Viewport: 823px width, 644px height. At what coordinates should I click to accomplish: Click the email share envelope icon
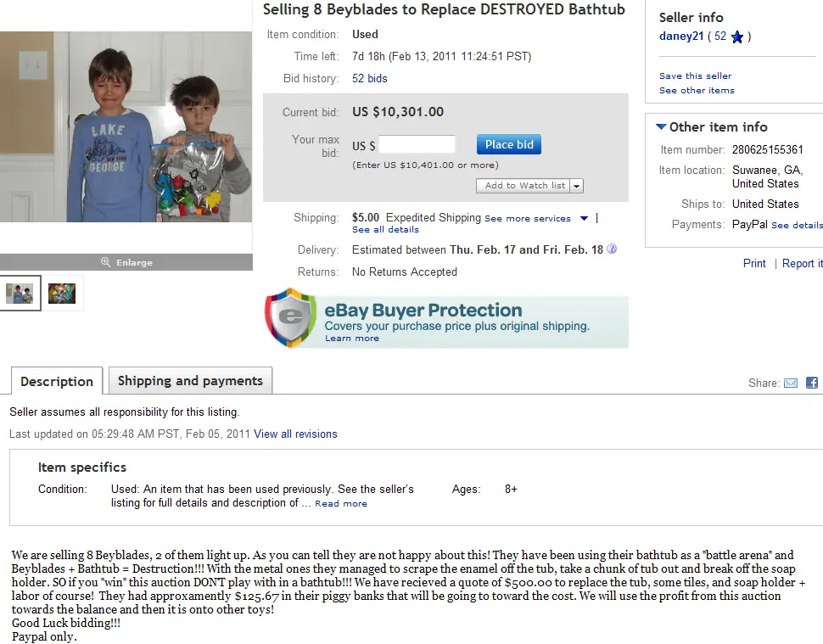(791, 384)
